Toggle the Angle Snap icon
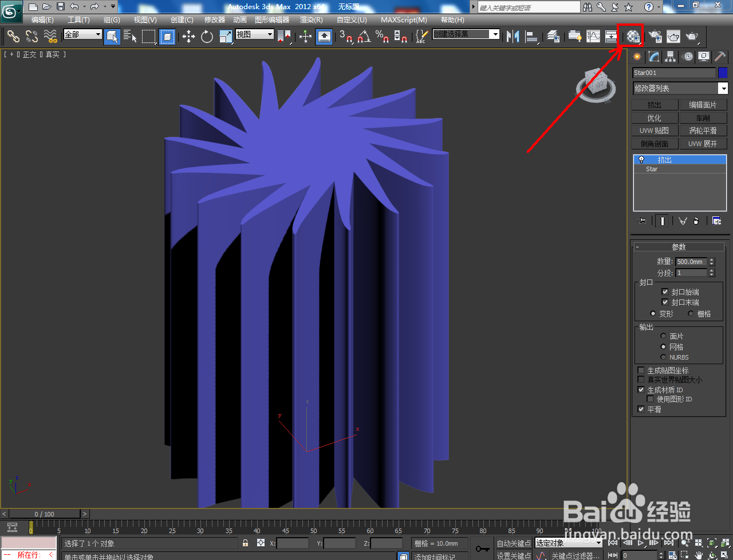This screenshot has width=733, height=560. point(364,37)
